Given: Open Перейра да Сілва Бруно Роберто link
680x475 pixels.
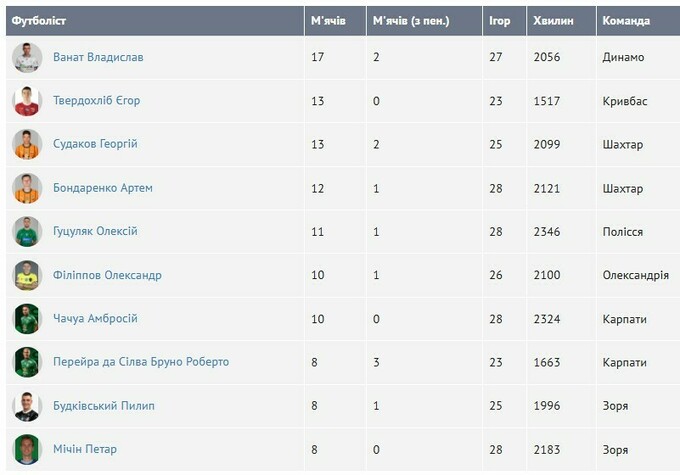Looking at the screenshot, I should click(x=141, y=362).
